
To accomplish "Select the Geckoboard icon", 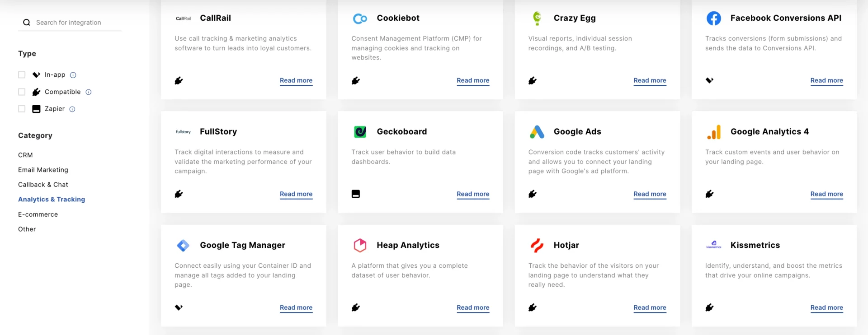I will point(360,132).
